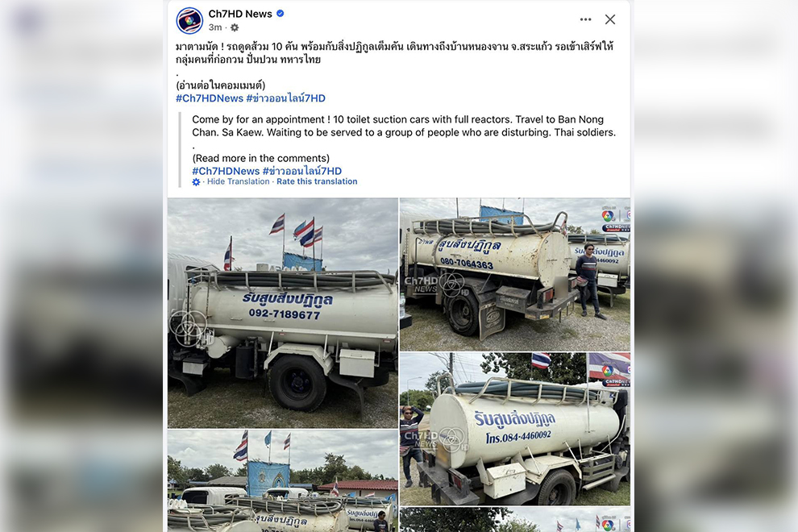Click the Ch7HD News profile avatar
Screen dimensions: 798x532
[x=189, y=21]
